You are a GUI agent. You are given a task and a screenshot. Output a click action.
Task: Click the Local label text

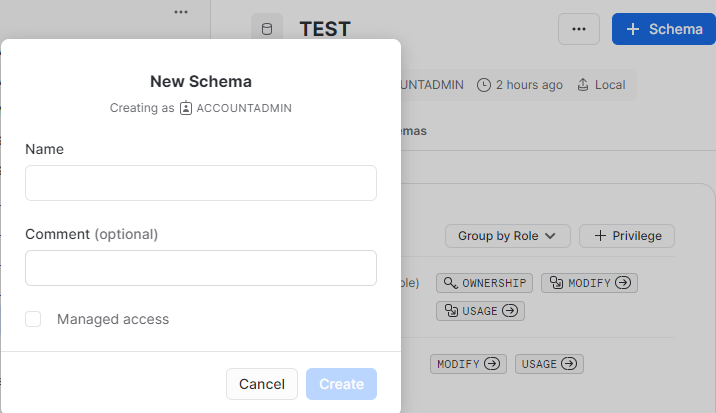[x=610, y=85]
